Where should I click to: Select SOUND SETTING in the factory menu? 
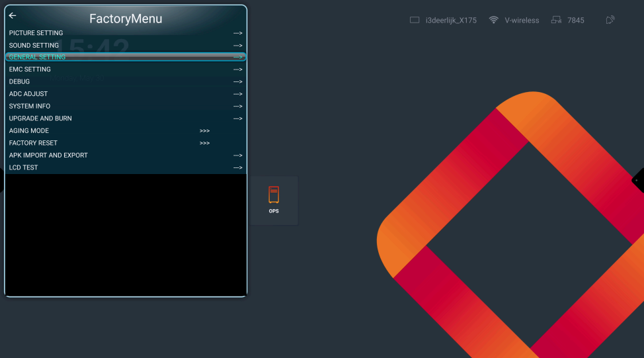point(34,46)
